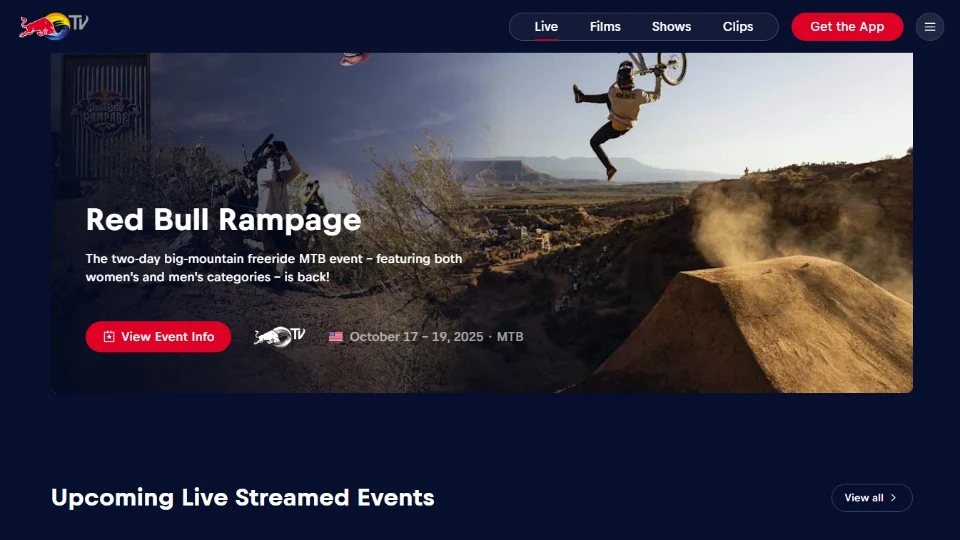This screenshot has width=960, height=540.
Task: Click the chevron arrow next to View all
Action: coord(894,498)
